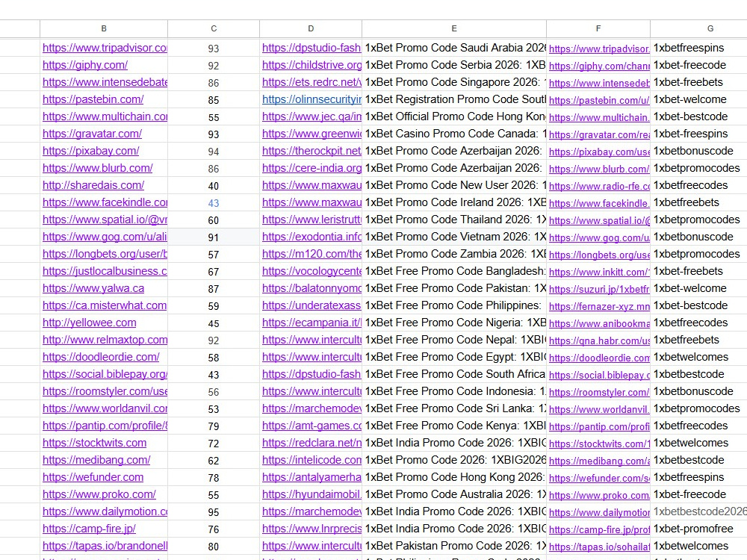Select the Pakistan Promo Code 2026 cell

point(454,545)
